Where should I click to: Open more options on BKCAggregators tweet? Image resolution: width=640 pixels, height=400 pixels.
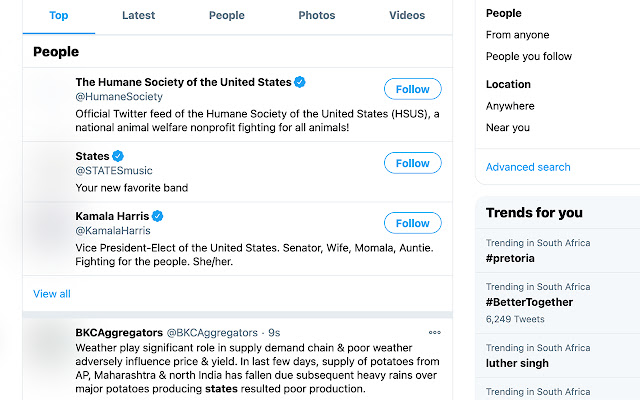[x=434, y=332]
